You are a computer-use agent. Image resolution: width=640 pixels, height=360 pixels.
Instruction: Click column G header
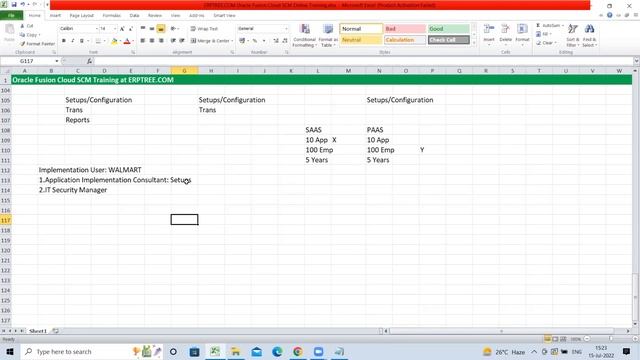(x=184, y=71)
